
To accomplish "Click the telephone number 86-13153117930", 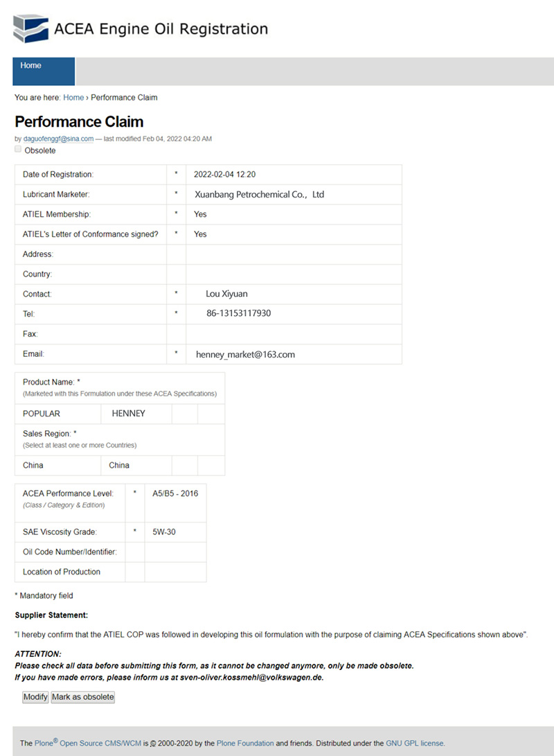I will pos(238,314).
